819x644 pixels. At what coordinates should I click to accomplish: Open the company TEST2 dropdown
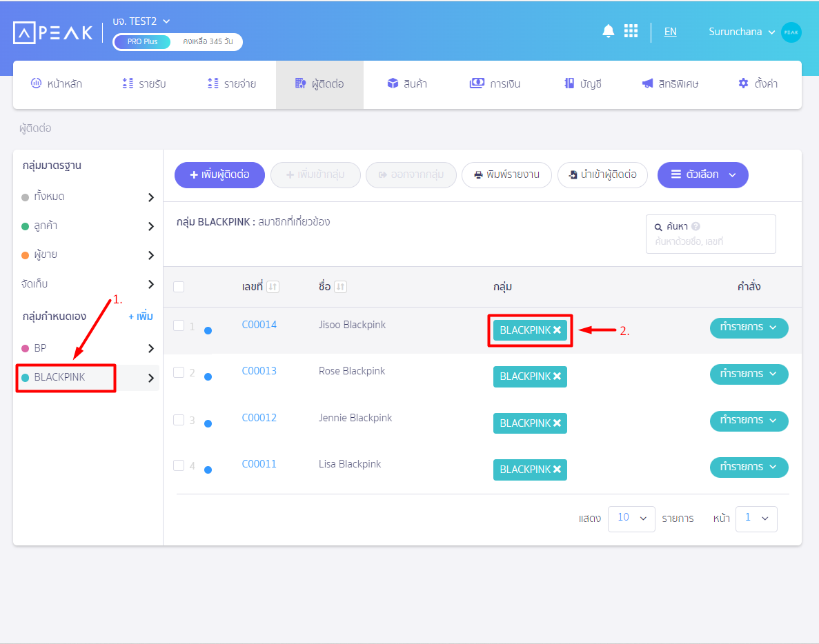tap(141, 21)
